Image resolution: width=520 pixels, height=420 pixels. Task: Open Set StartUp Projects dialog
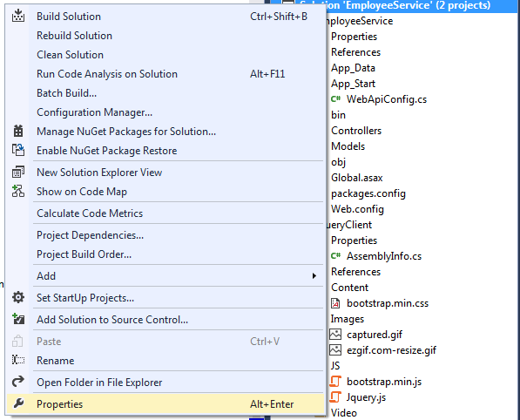coord(165,298)
